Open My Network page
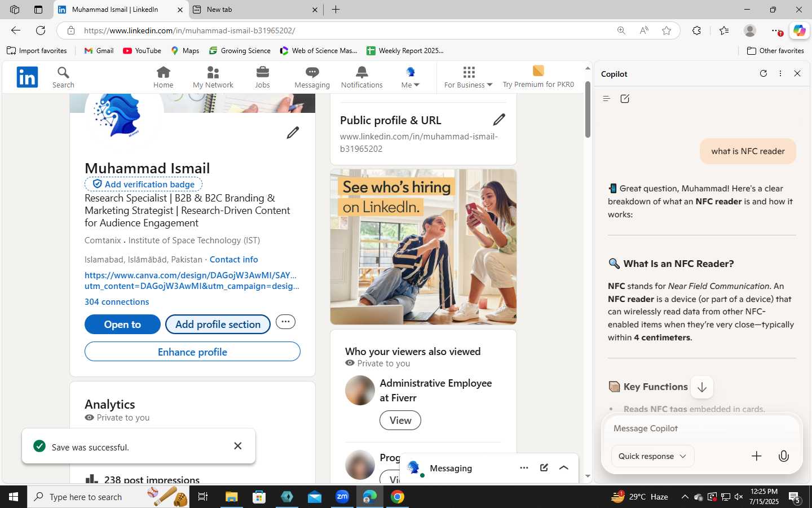The width and height of the screenshot is (812, 508). [213, 77]
